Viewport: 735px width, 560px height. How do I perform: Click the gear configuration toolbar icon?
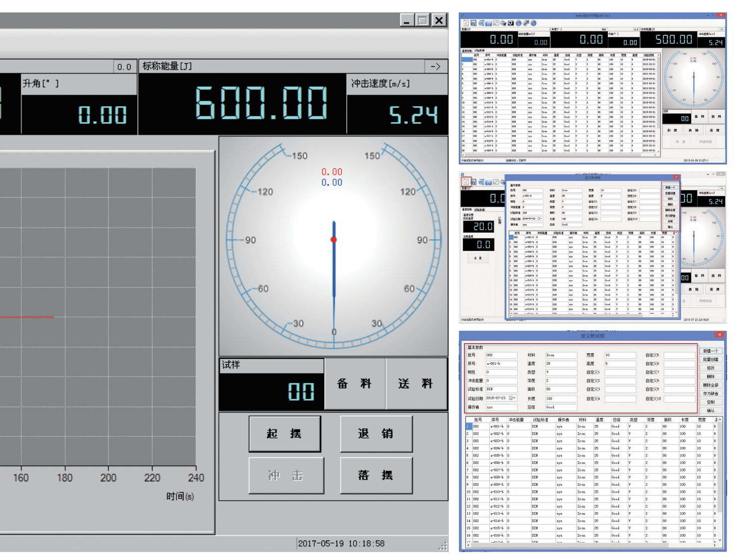point(526,23)
